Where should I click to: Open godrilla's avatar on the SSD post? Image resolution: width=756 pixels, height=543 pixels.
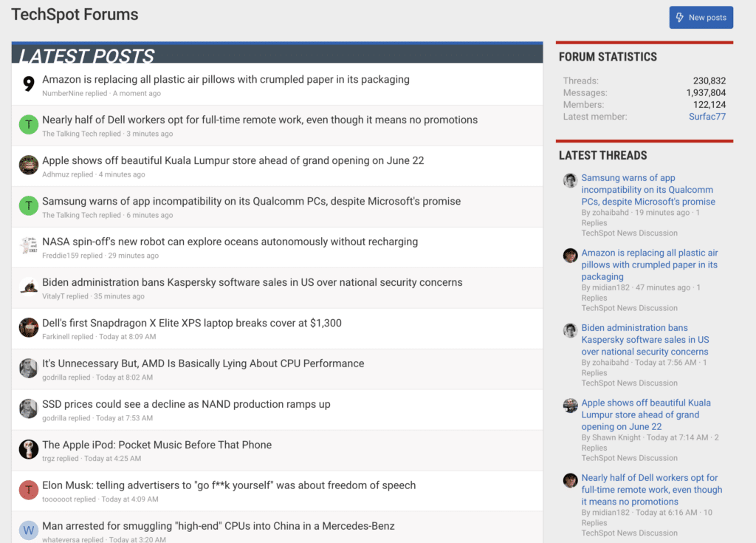click(x=28, y=409)
